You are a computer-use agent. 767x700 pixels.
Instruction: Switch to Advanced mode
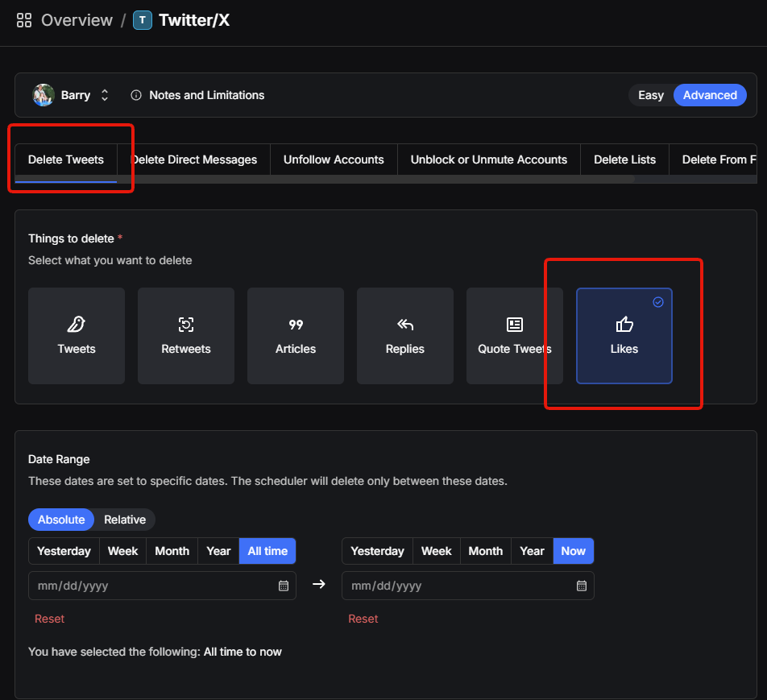pos(710,95)
